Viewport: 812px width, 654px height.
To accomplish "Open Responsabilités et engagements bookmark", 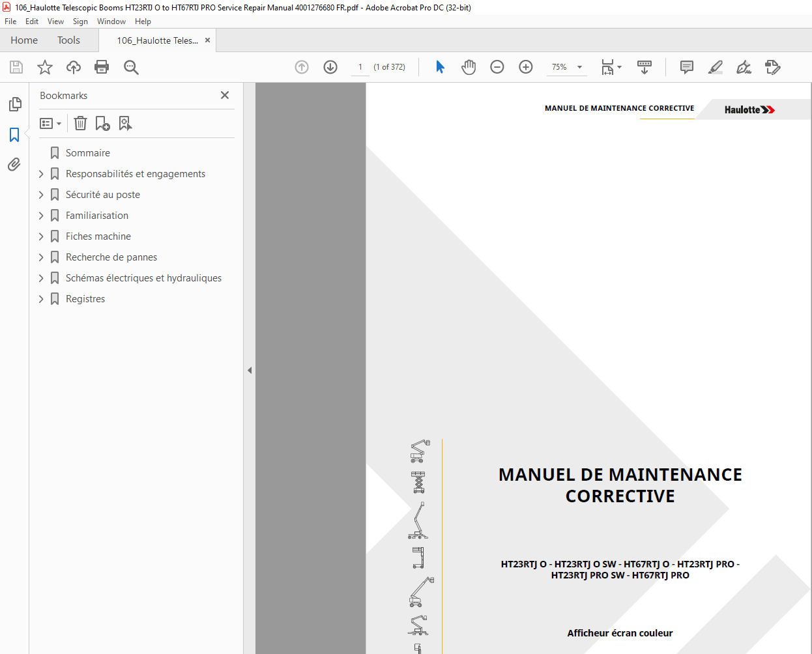I will 136,174.
